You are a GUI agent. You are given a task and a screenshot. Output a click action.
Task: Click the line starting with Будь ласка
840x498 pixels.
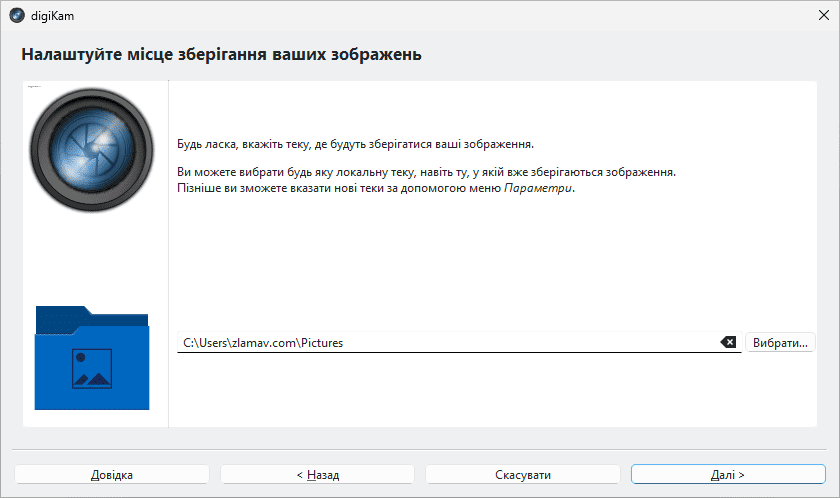pos(355,144)
